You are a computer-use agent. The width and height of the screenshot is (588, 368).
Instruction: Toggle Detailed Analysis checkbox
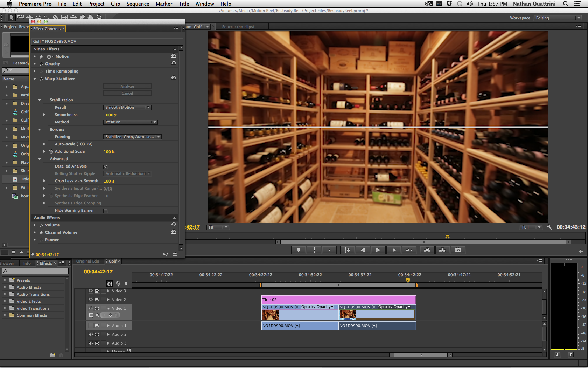pos(105,166)
